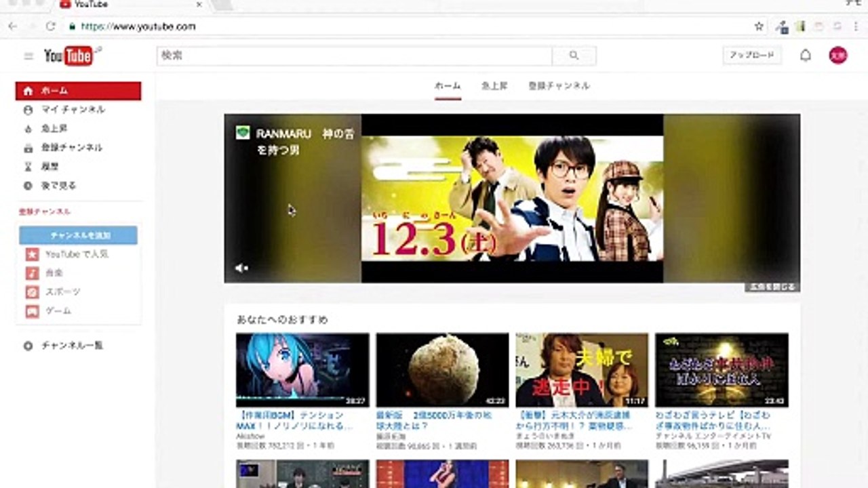
Task: Switch to the ホーム tab
Action: tap(448, 86)
